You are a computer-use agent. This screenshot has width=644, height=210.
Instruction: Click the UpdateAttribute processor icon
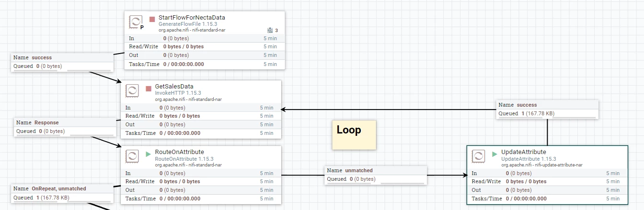pos(479,156)
